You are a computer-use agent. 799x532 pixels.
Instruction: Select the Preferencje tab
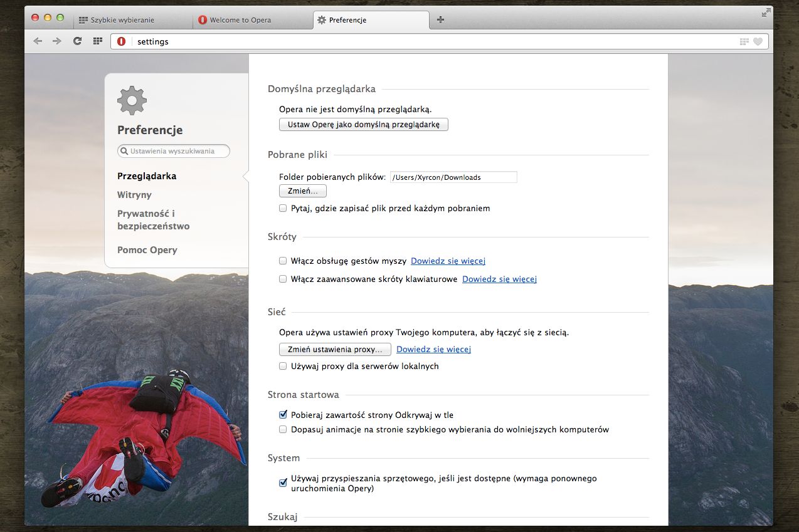click(x=371, y=20)
